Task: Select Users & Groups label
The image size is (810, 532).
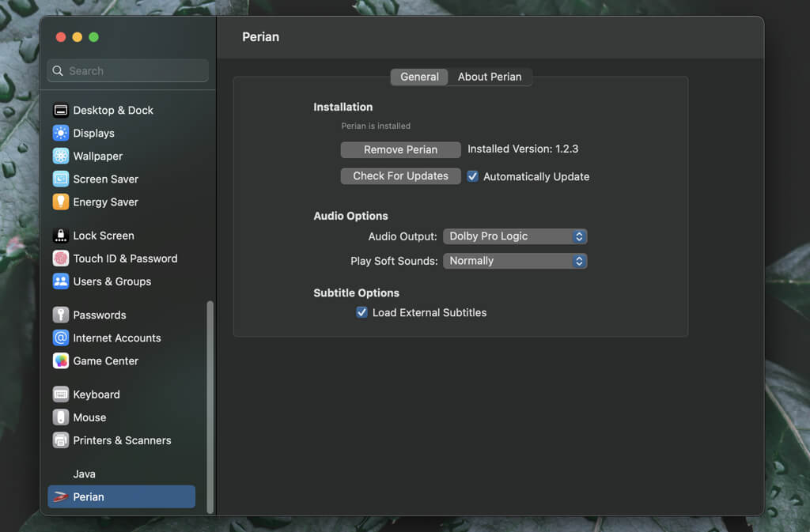Action: coord(112,281)
